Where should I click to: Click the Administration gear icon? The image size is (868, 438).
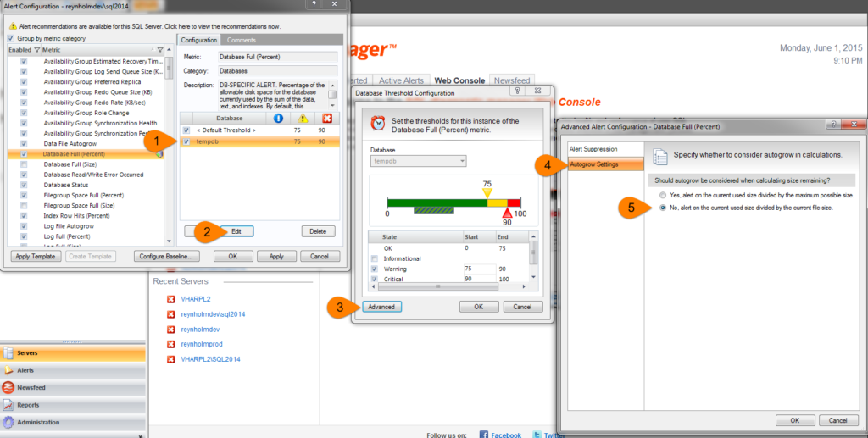pyautogui.click(x=8, y=422)
